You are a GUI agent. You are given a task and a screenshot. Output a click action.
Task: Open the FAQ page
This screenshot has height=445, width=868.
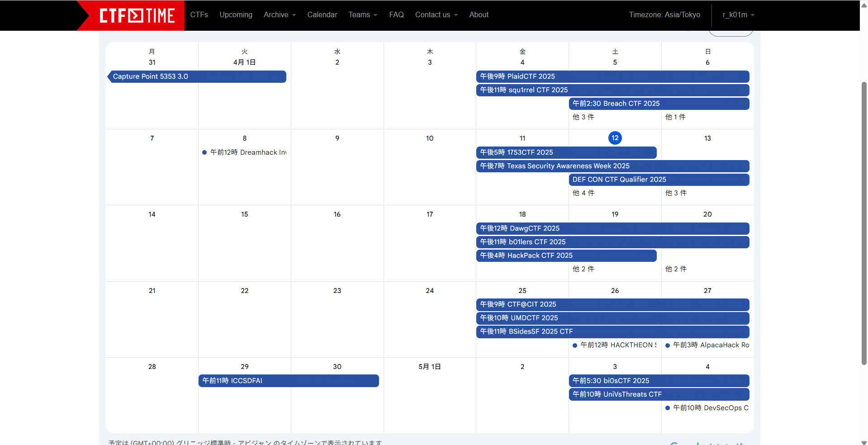tap(396, 15)
